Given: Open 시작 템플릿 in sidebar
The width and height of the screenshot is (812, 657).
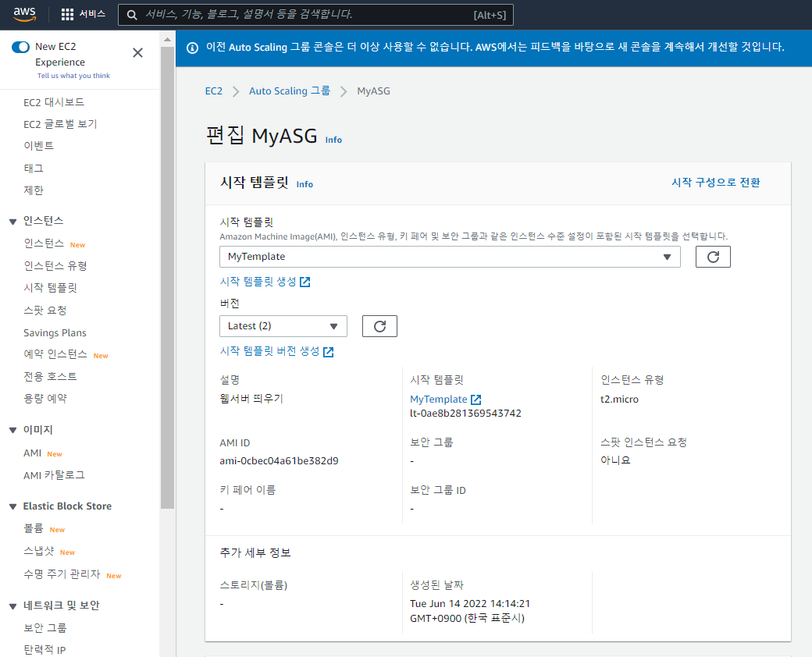Looking at the screenshot, I should coord(50,288).
